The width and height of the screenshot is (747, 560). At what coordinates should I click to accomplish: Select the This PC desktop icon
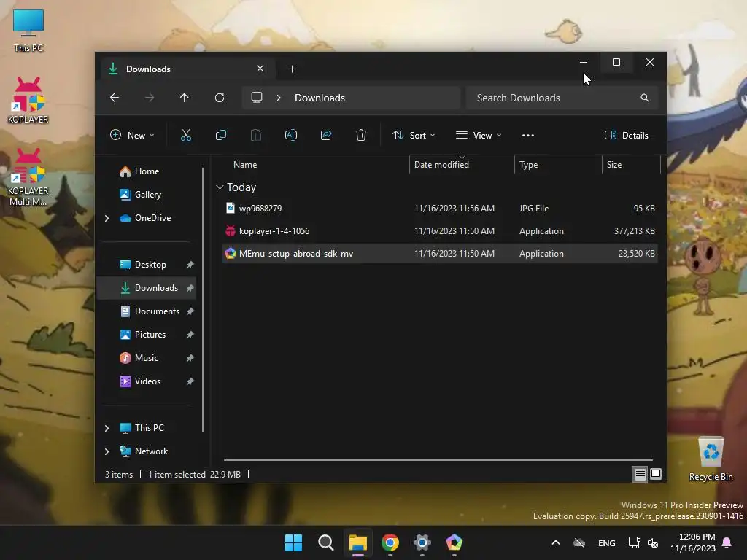pos(28,31)
